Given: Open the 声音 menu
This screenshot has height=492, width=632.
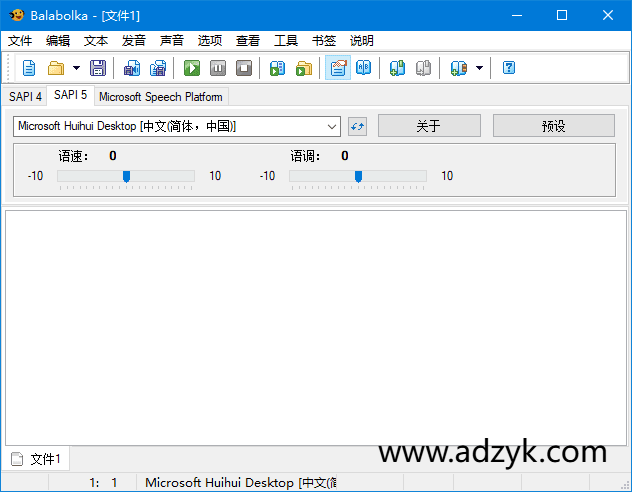Looking at the screenshot, I should point(172,41).
